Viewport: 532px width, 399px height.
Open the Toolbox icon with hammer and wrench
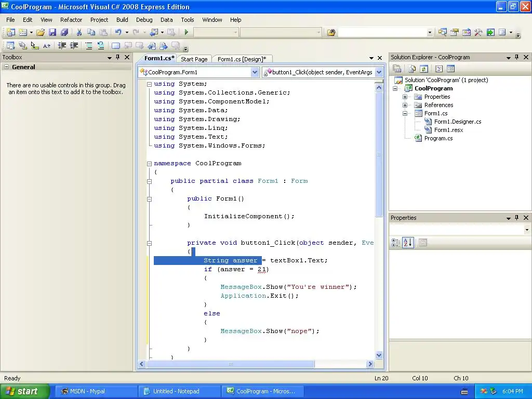[478, 32]
